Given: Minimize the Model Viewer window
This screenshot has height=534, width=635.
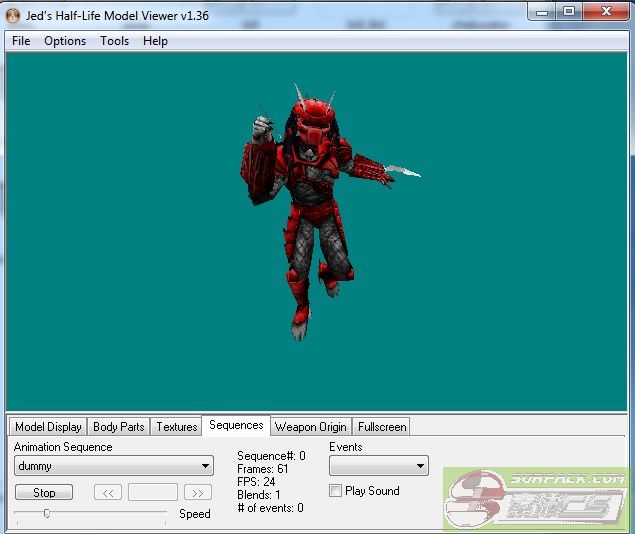Looking at the screenshot, I should coord(541,11).
